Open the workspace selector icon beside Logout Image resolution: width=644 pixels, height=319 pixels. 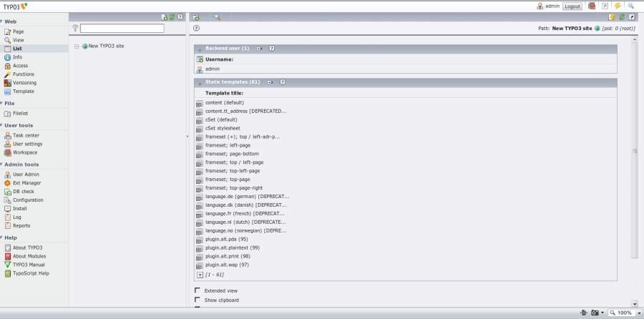pos(592,6)
